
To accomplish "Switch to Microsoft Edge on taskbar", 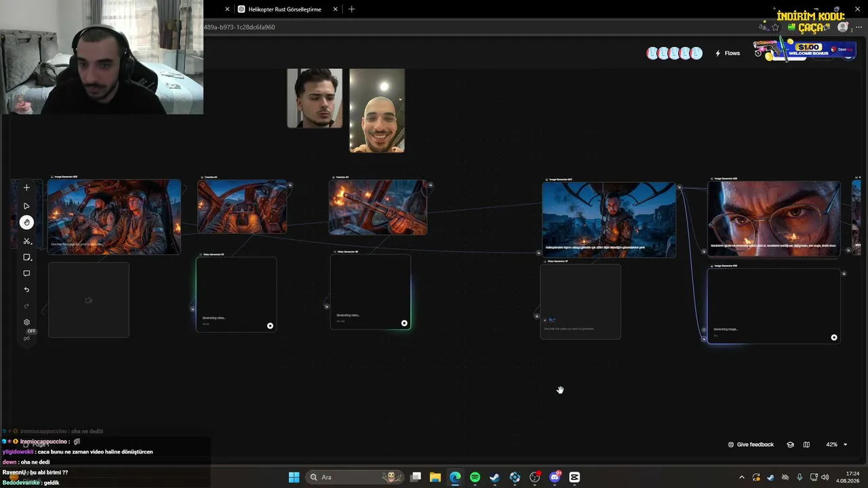I will coord(455,477).
